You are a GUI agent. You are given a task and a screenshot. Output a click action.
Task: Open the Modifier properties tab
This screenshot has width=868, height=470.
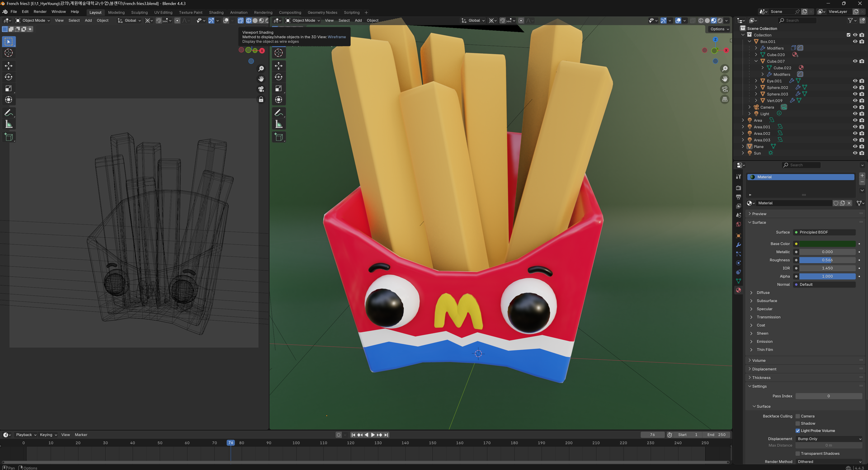pos(739,244)
